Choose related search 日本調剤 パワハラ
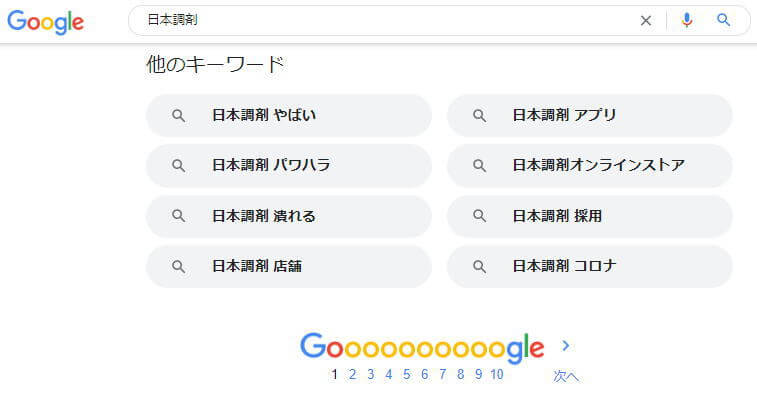 pyautogui.click(x=289, y=166)
